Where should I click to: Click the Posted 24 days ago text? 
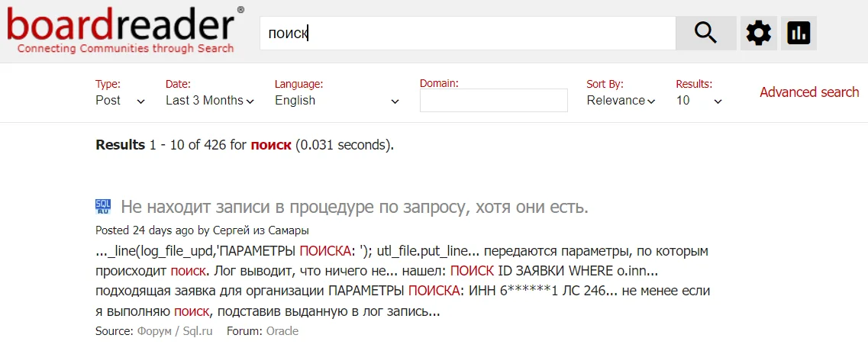[144, 230]
